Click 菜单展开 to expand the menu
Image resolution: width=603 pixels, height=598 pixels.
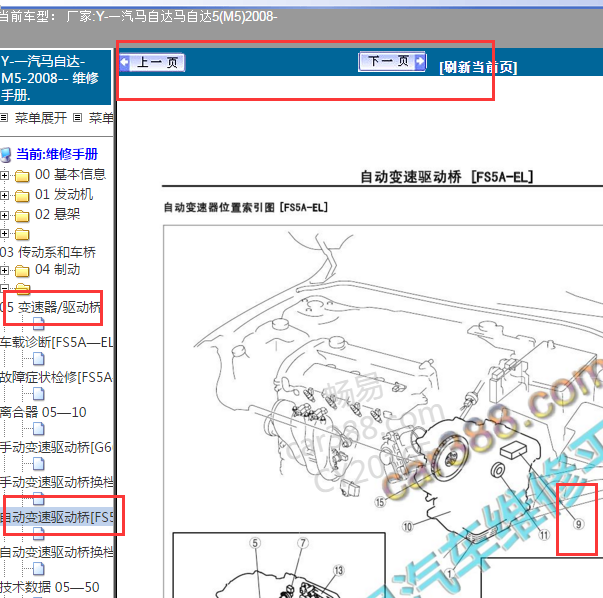click(x=41, y=118)
